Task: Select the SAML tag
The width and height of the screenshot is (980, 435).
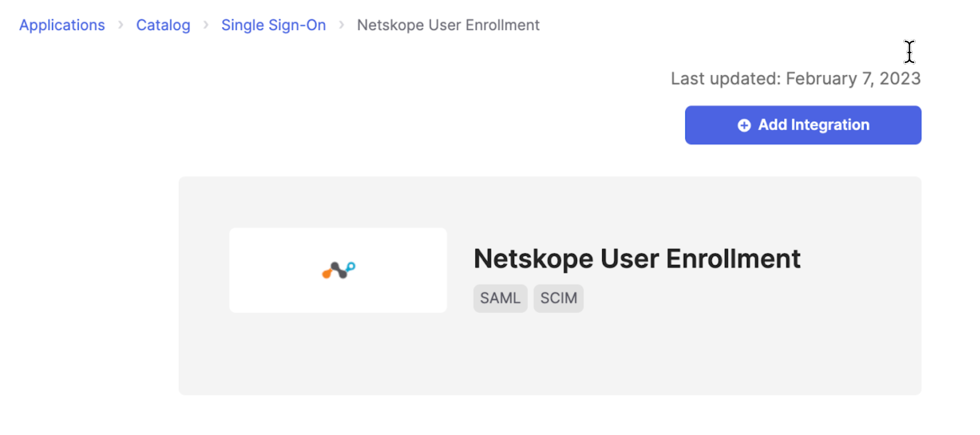Action: click(500, 298)
